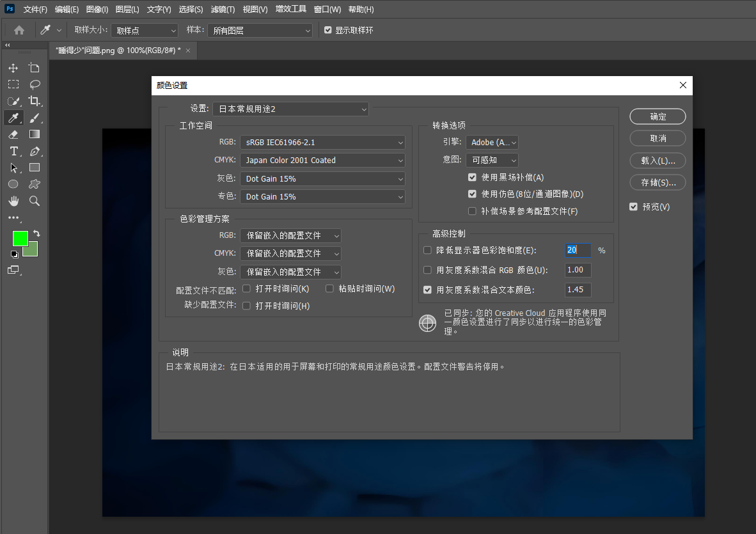
Task: Select the Gradient tool
Action: click(35, 134)
